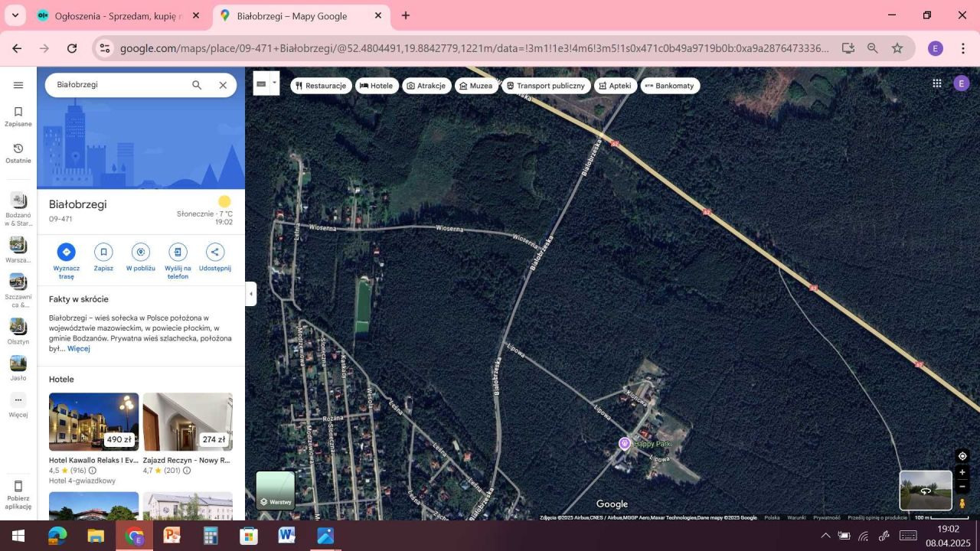
Task: Toggle map layers with Warstwy tile
Action: tap(275, 491)
